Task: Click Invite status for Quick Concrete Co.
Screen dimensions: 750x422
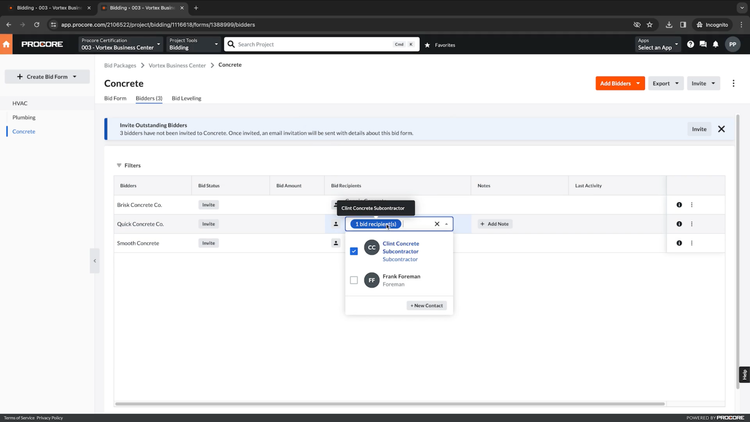Action: [x=209, y=224]
